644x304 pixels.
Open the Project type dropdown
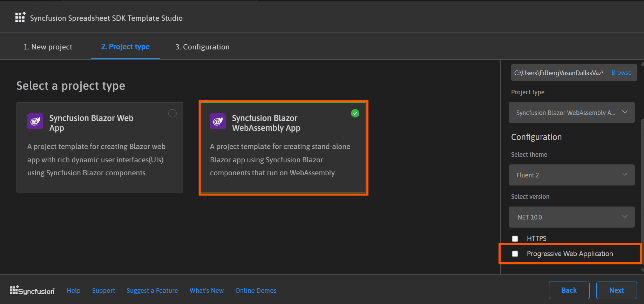pyautogui.click(x=571, y=113)
